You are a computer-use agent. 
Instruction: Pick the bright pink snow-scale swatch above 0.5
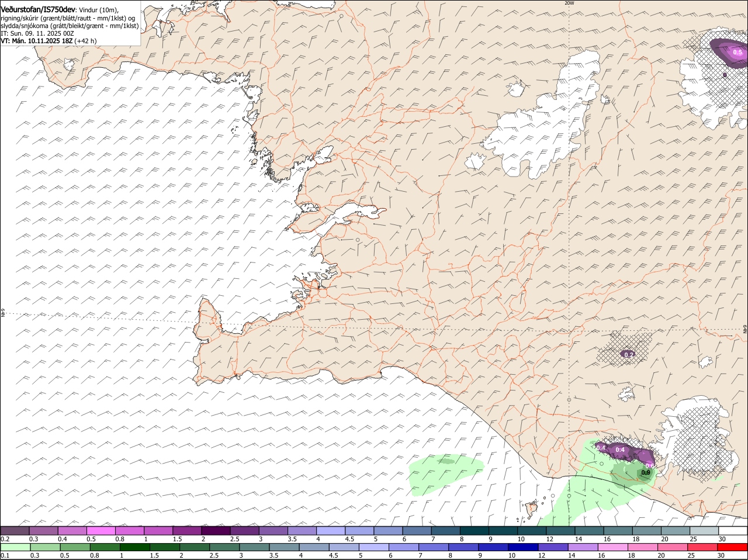[101, 531]
